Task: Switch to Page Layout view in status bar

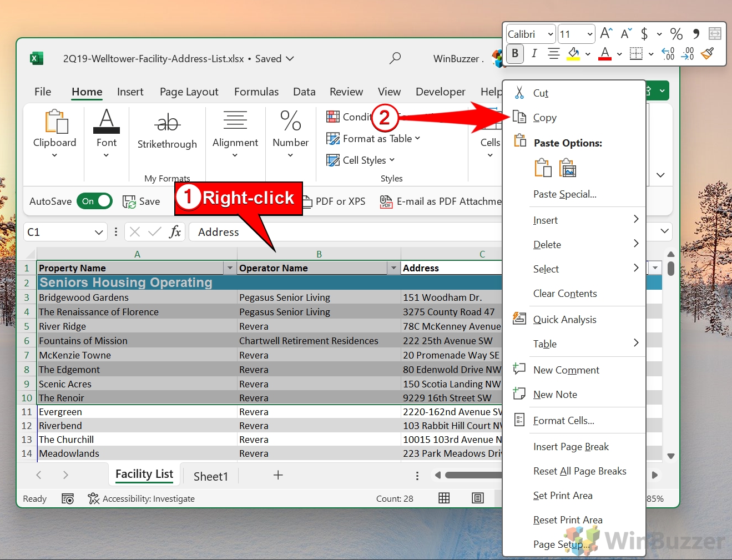Action: pos(477,498)
